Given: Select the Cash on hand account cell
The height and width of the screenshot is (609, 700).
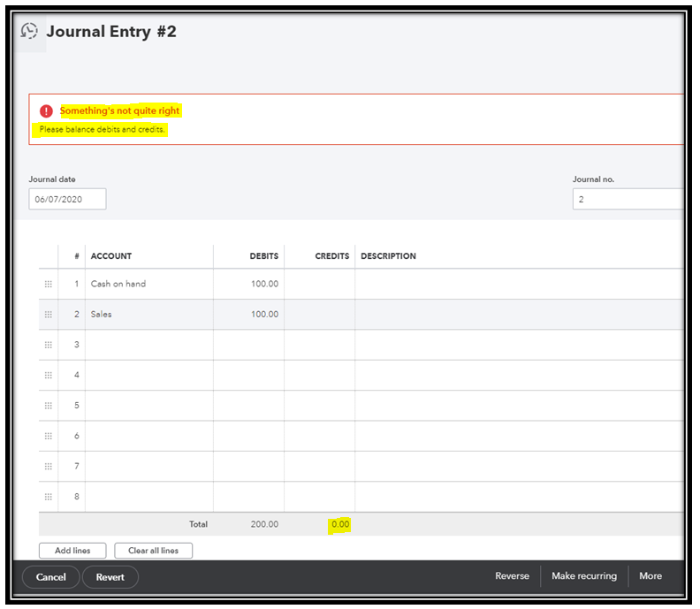Looking at the screenshot, I should tap(149, 284).
